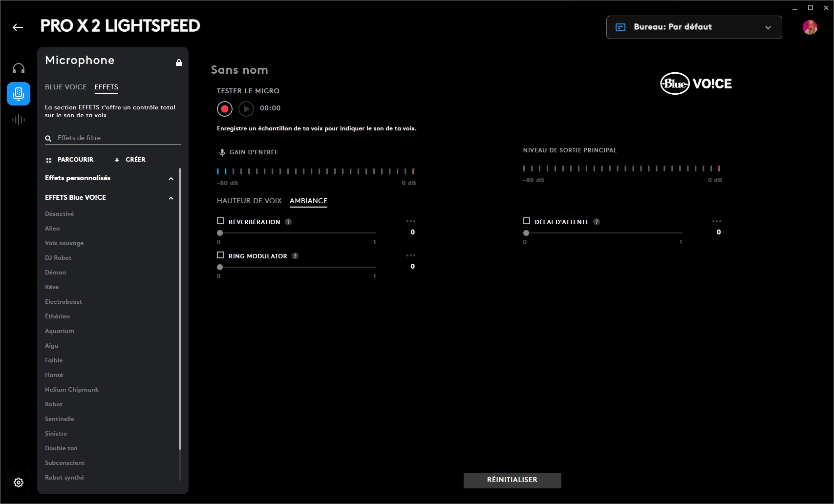This screenshot has width=834, height=504.
Task: Toggle the Délai d'attente checkbox
Action: tap(527, 221)
